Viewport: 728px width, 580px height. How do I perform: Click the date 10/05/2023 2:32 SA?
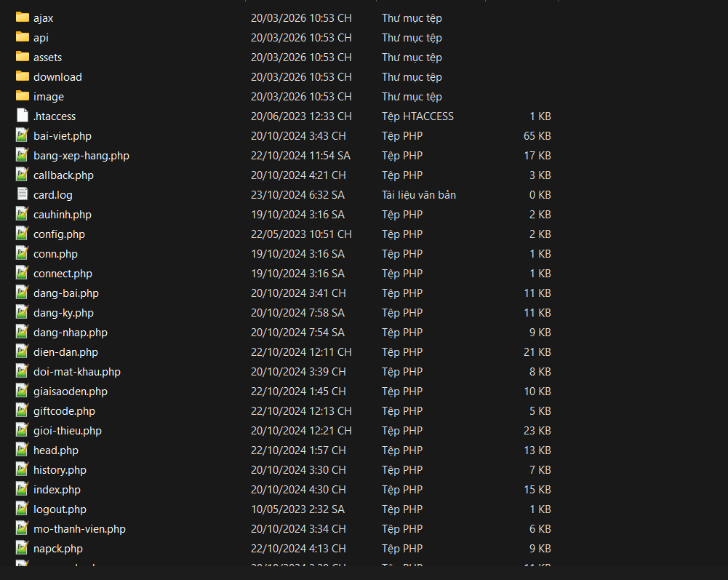click(298, 509)
